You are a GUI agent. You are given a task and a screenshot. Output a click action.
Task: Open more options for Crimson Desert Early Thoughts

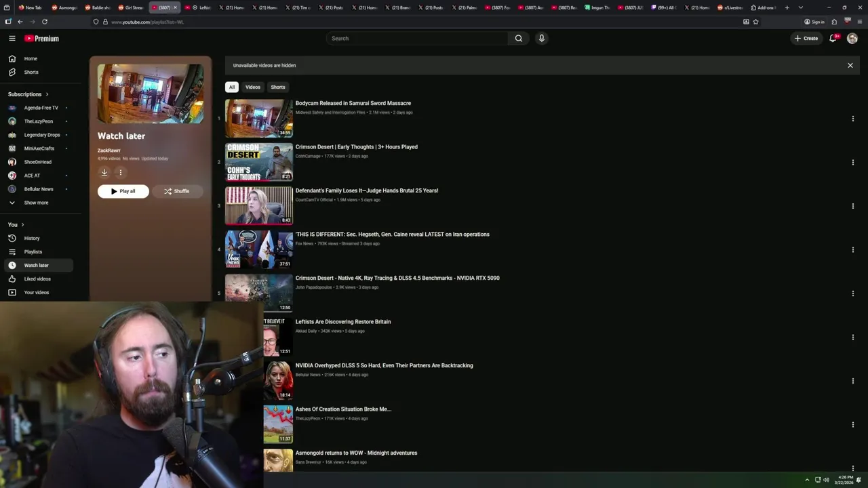(853, 163)
